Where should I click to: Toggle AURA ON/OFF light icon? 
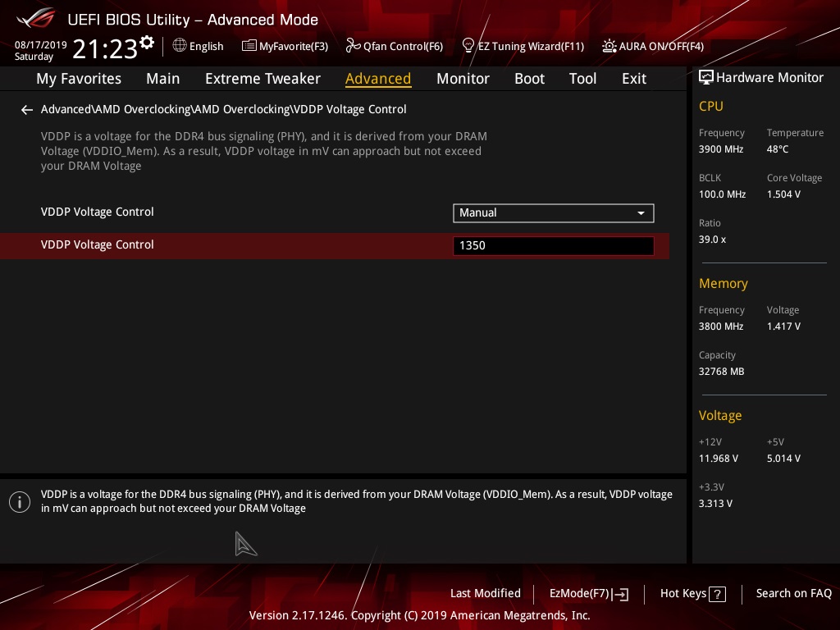tap(609, 46)
